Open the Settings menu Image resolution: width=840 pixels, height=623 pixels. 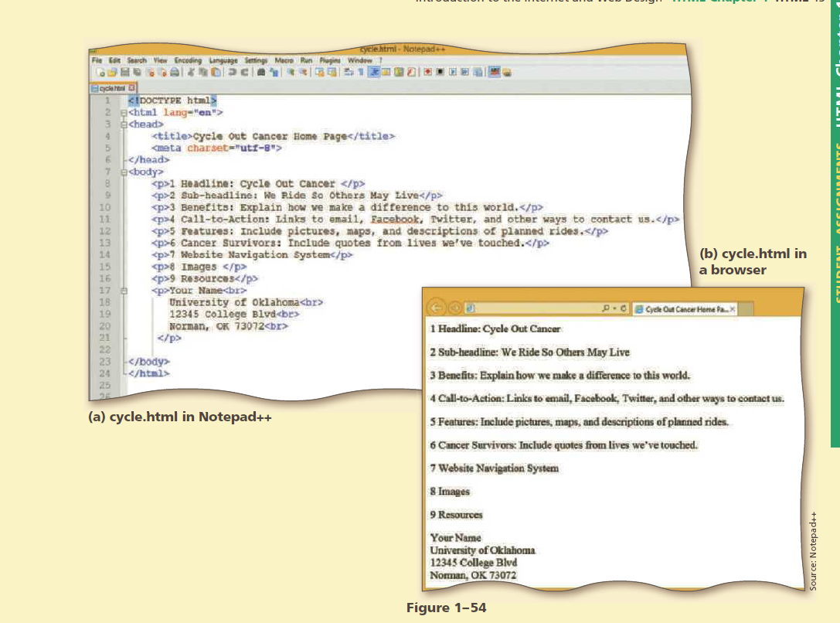256,61
